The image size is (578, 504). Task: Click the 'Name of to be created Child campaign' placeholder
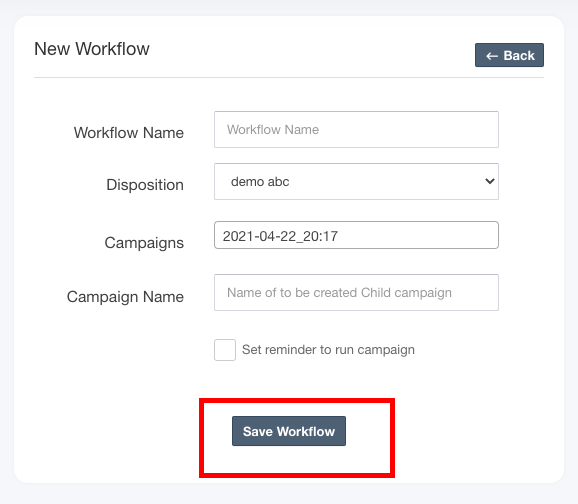tap(339, 293)
